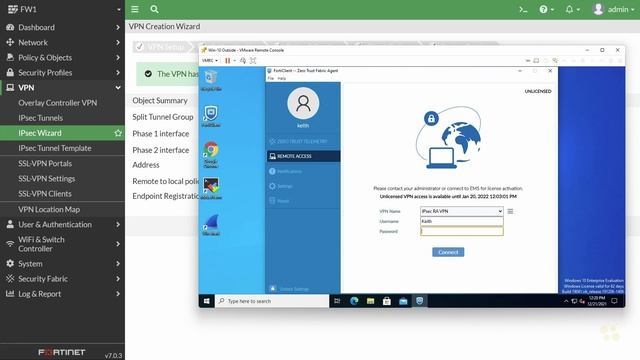Click the Connect button
The image size is (640, 360).
[448, 252]
